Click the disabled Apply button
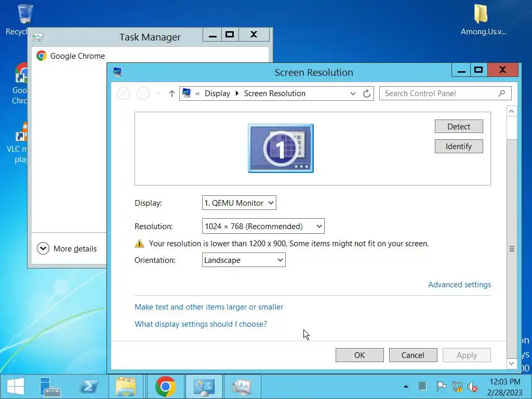Screen dimensions: 532x399 (467, 355)
